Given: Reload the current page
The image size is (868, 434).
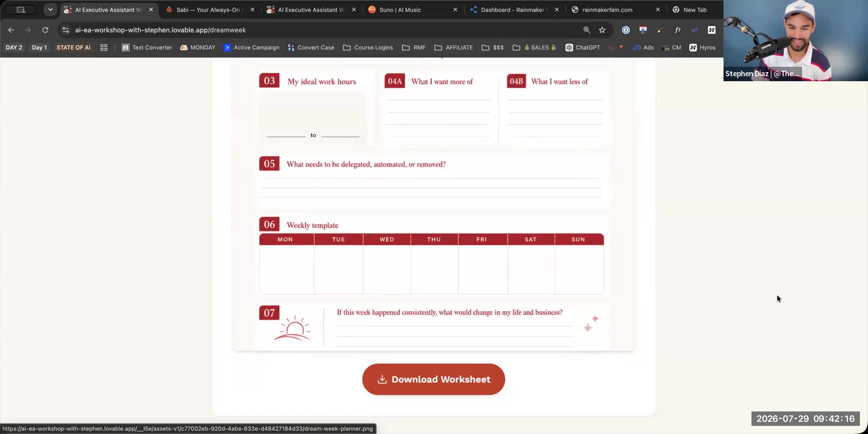Looking at the screenshot, I should click(x=45, y=30).
